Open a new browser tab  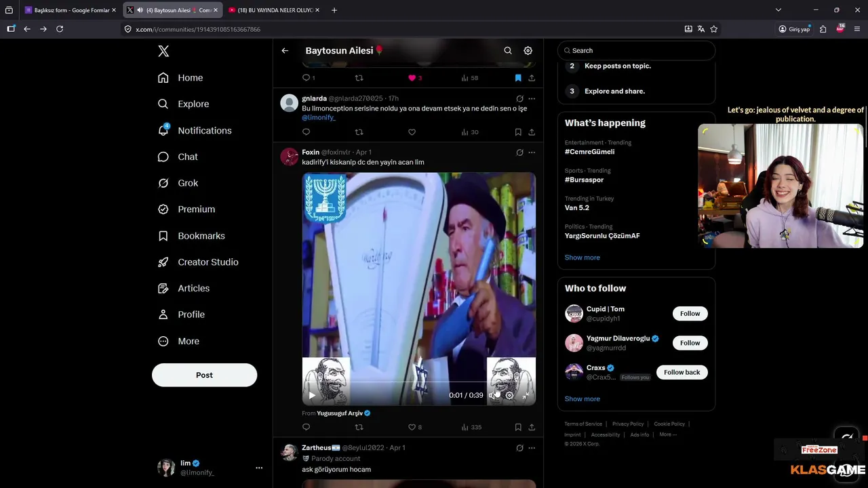pyautogui.click(x=334, y=10)
